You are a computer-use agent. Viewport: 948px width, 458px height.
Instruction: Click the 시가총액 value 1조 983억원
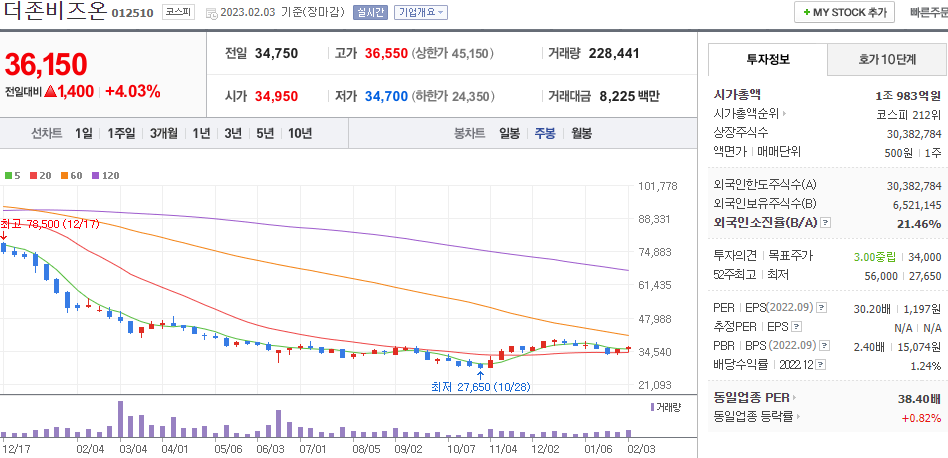coord(908,95)
